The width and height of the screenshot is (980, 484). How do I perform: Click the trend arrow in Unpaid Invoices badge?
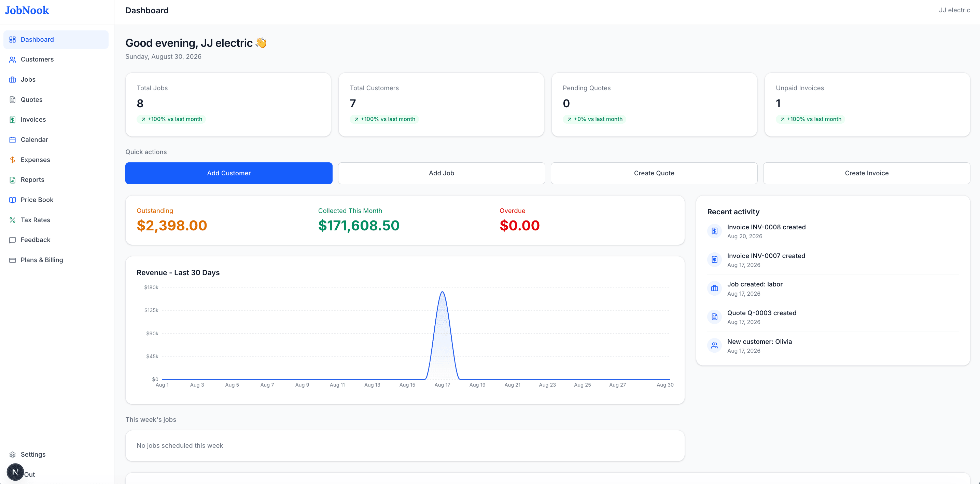783,119
